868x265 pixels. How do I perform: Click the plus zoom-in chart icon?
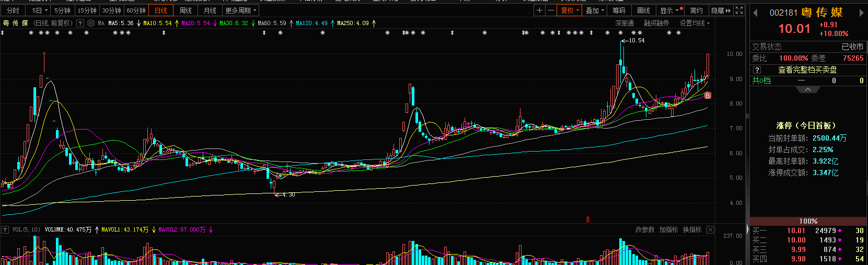(539, 10)
